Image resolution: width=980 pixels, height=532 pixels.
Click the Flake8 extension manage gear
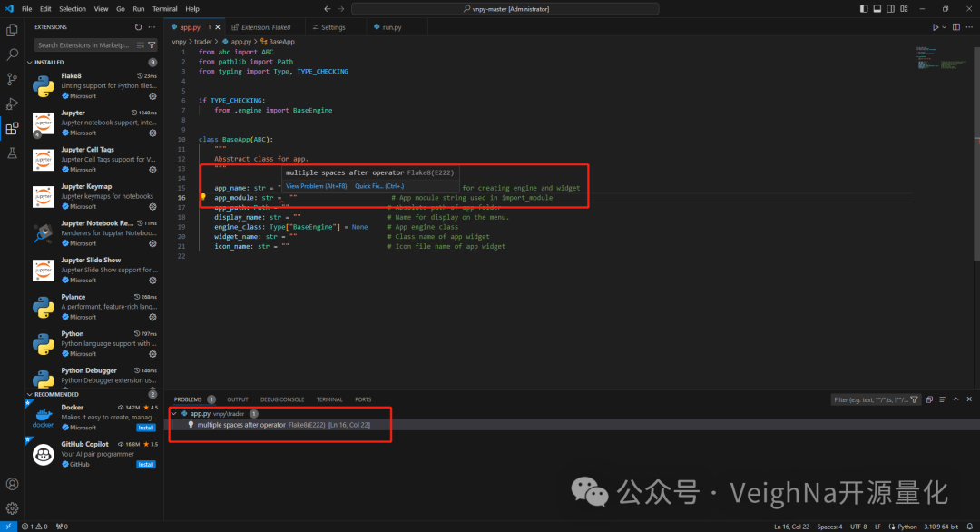click(x=152, y=95)
